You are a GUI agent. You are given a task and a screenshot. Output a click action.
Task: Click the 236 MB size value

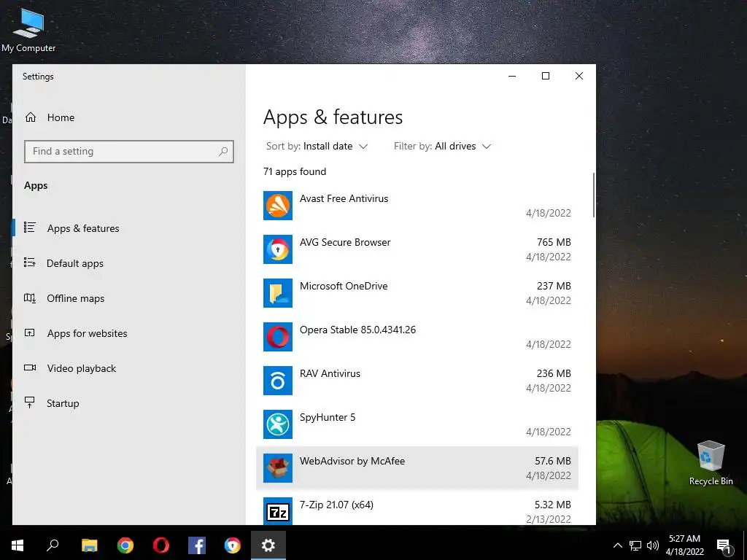554,373
